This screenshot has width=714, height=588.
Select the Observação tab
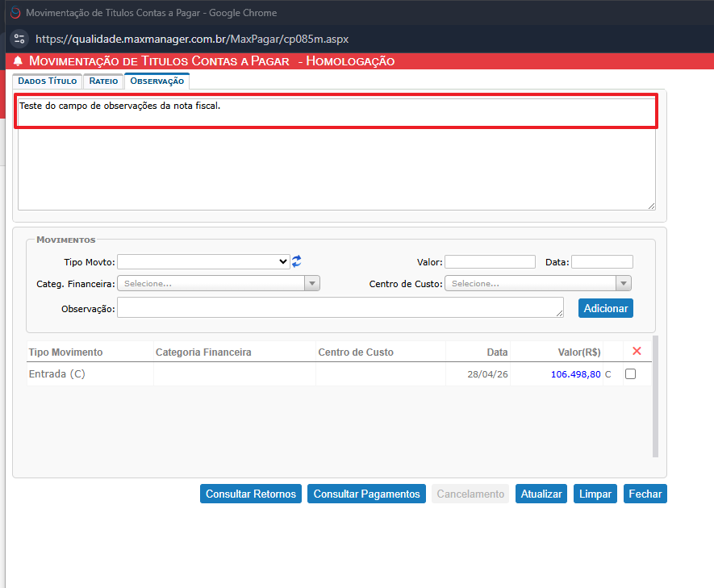pos(157,81)
